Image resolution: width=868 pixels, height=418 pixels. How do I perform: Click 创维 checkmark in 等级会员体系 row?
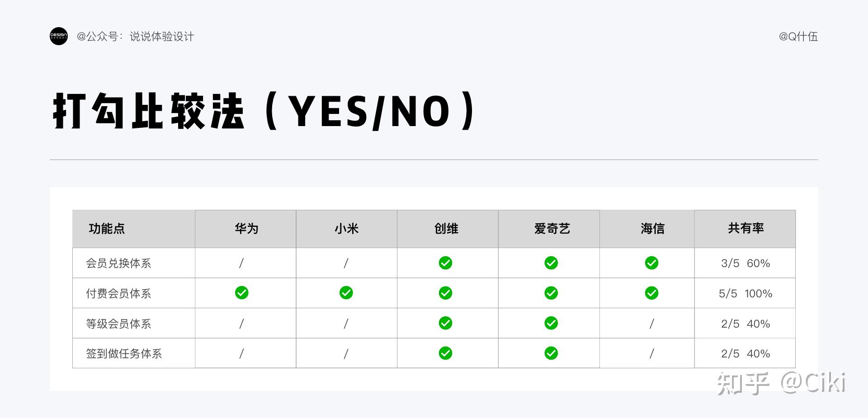tap(445, 323)
